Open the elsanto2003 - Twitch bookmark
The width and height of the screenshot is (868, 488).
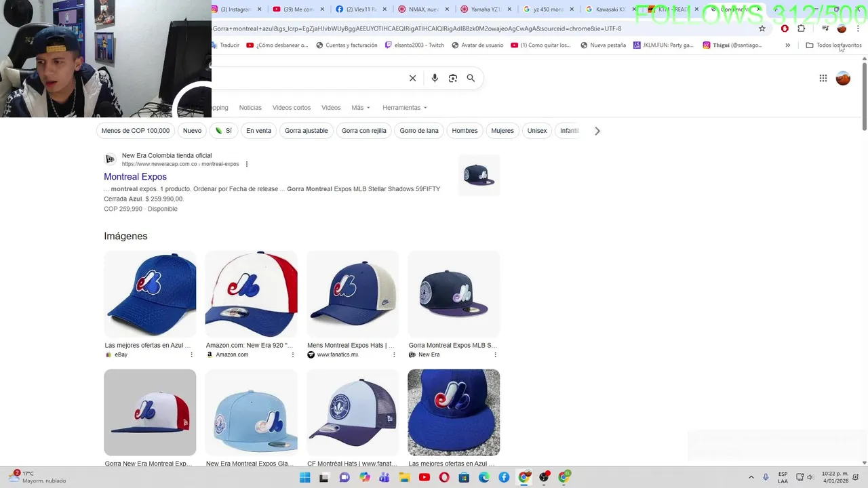[414, 45]
